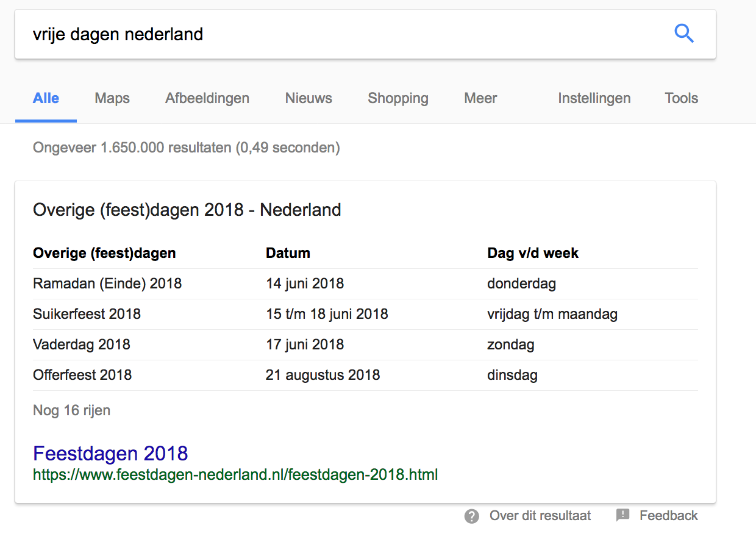Image resolution: width=756 pixels, height=550 pixels.
Task: Click the question mark help icon
Action: coord(471,516)
